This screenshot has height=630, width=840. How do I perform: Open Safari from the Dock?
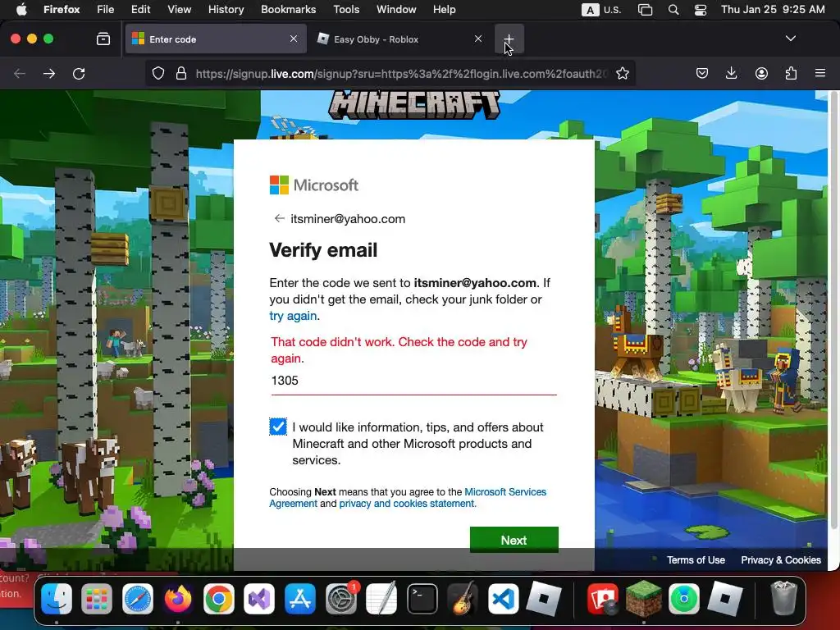[138, 598]
